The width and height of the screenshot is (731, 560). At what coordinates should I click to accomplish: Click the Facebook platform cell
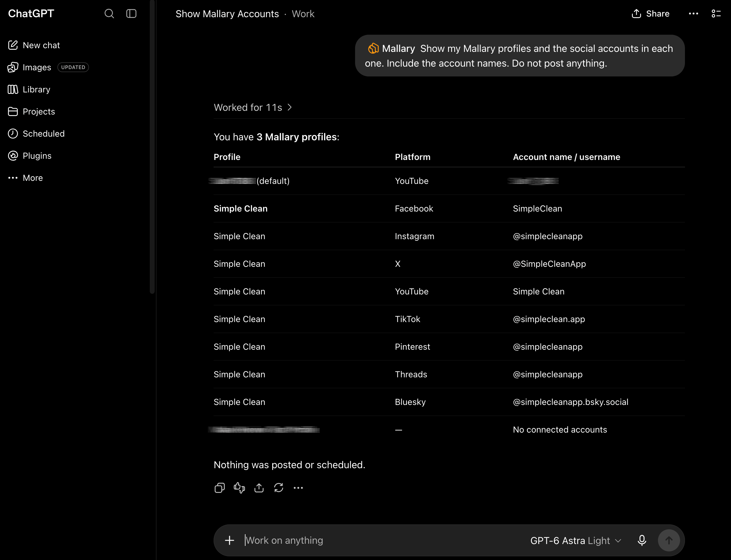click(x=414, y=209)
